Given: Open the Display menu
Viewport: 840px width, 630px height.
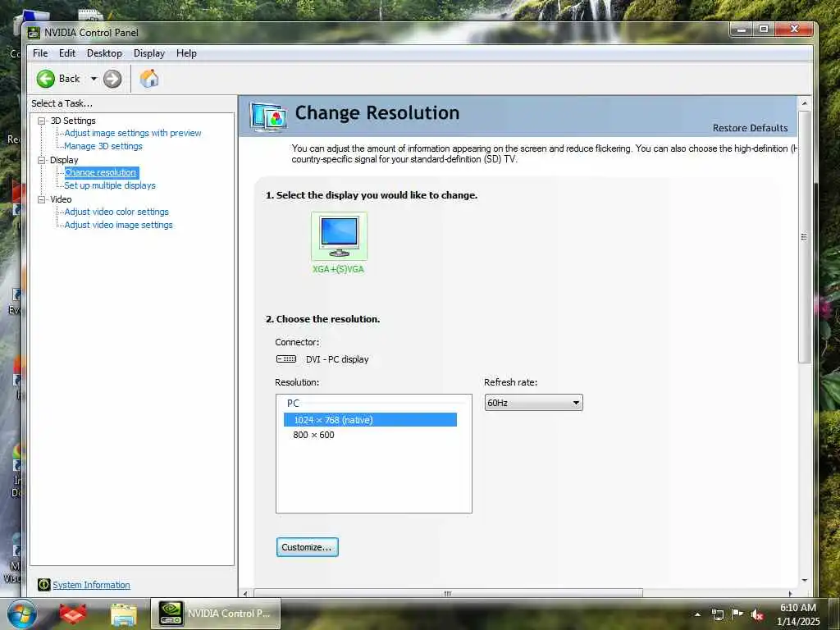Looking at the screenshot, I should point(149,53).
